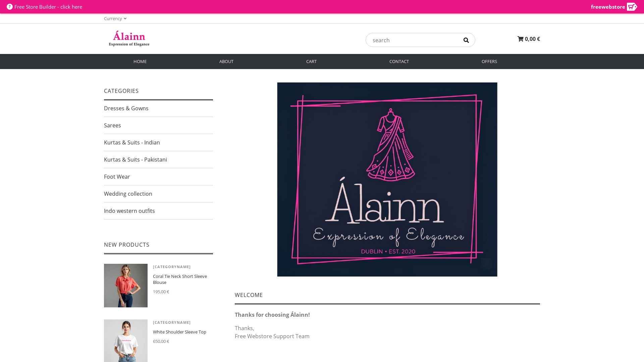644x362 pixels.
Task: Click the freewebstore cart logo icon
Action: [632, 7]
